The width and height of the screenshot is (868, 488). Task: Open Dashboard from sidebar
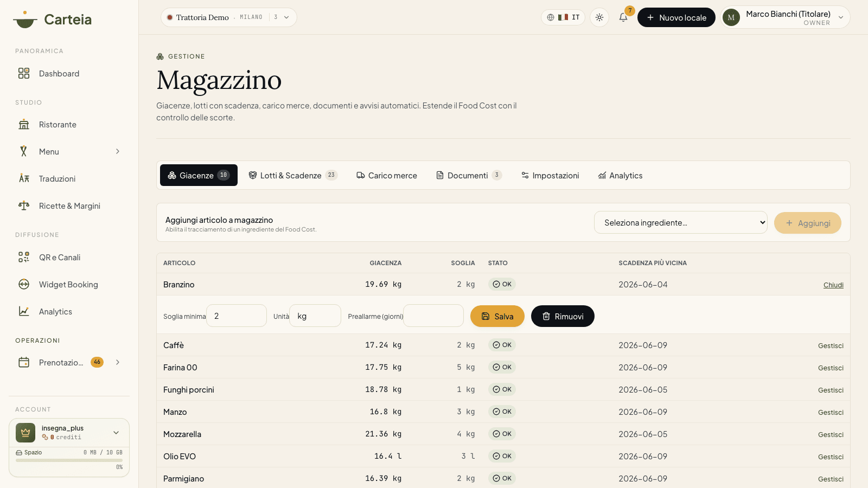click(69, 73)
